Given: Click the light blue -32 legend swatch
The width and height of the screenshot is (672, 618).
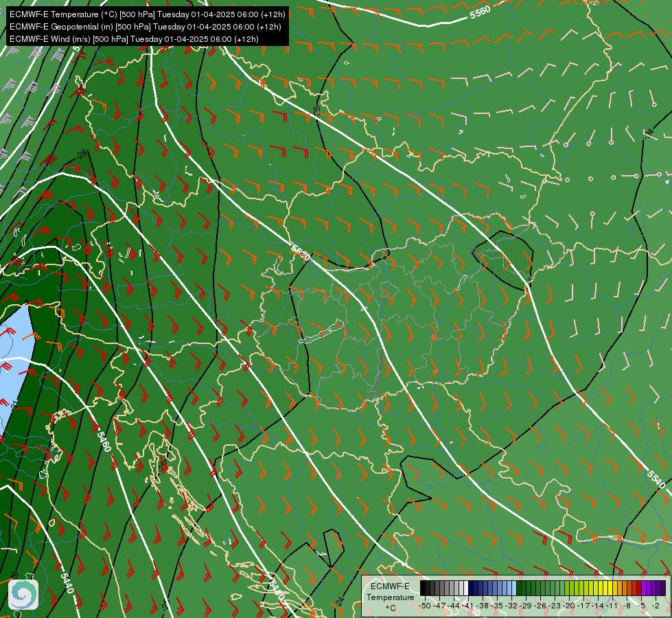Looking at the screenshot, I should 514,588.
